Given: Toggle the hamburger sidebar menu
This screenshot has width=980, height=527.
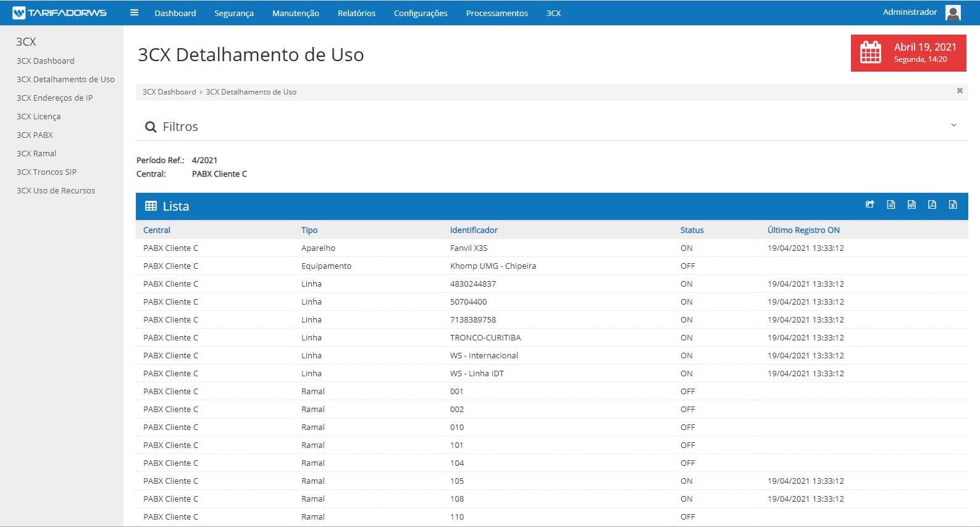Looking at the screenshot, I should tap(134, 12).
